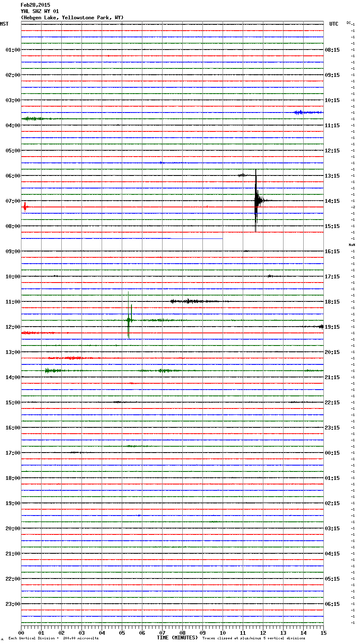Select the 07:00 MST time label
The height and width of the screenshot is (644, 357).
coord(13,201)
